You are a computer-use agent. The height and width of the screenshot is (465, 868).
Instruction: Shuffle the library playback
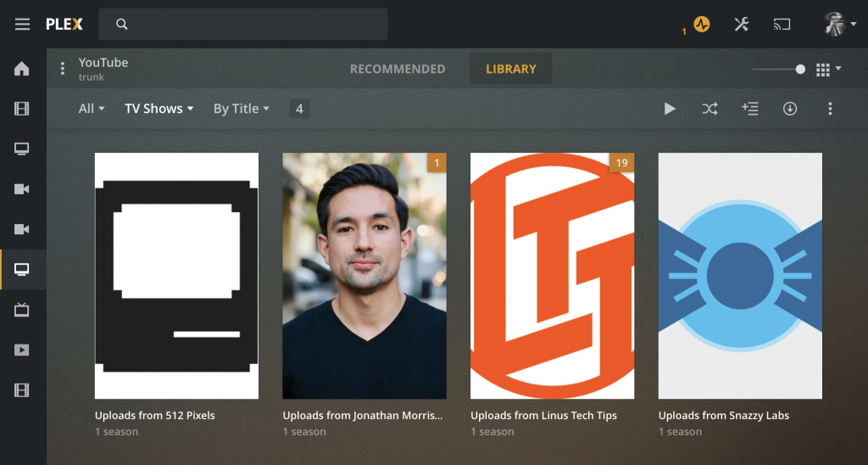click(x=710, y=109)
